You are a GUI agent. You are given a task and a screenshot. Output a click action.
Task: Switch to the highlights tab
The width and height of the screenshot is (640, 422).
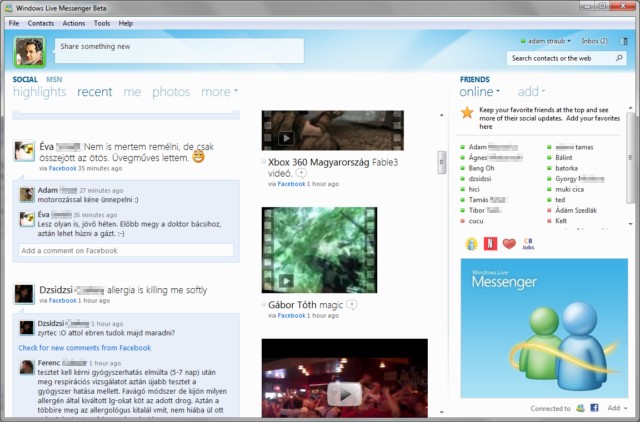point(40,92)
